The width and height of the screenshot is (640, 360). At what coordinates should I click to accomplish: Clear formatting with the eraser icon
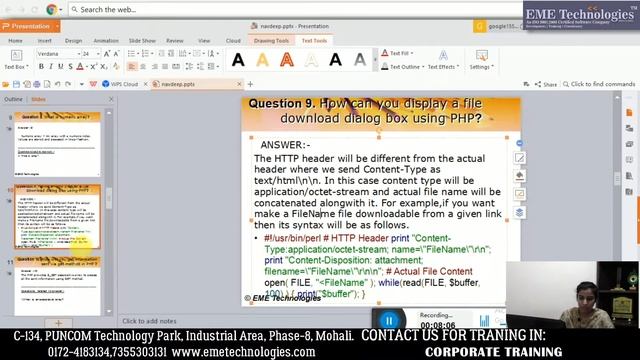(117, 67)
